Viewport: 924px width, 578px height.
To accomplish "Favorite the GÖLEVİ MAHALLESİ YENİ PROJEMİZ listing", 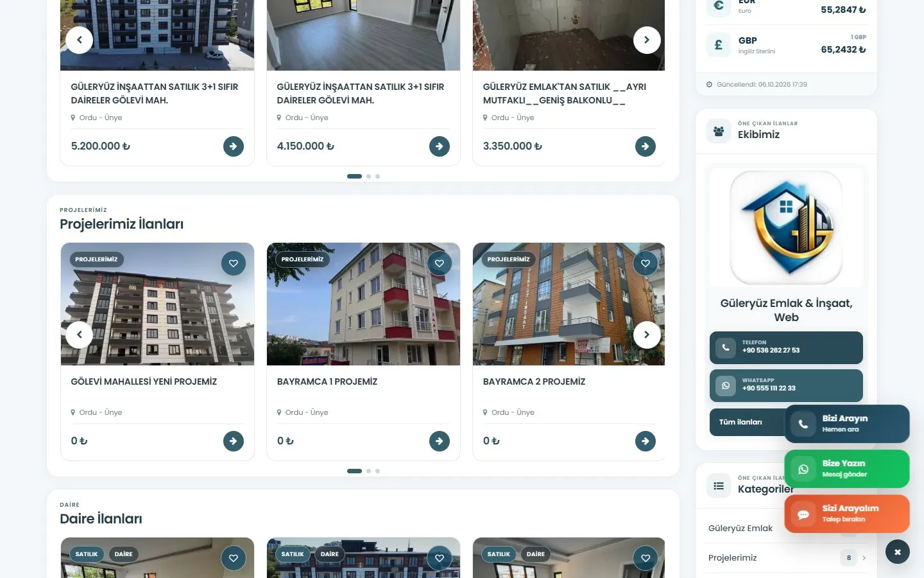I will [x=234, y=263].
